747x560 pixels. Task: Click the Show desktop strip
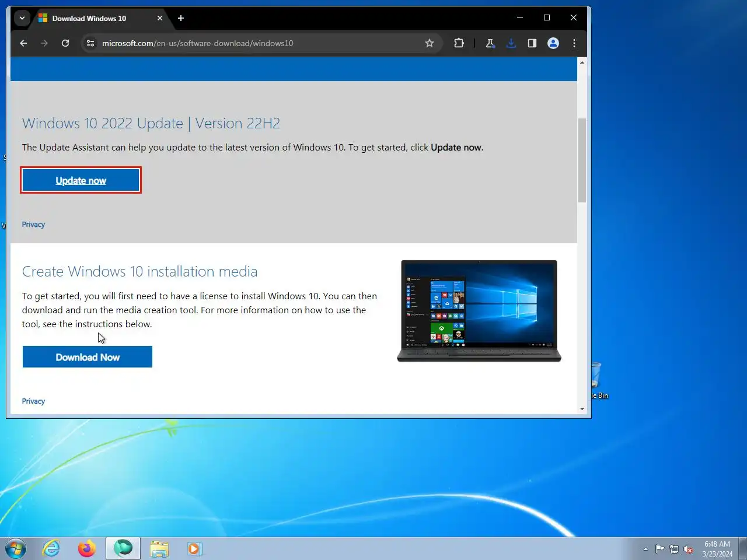tap(743, 548)
